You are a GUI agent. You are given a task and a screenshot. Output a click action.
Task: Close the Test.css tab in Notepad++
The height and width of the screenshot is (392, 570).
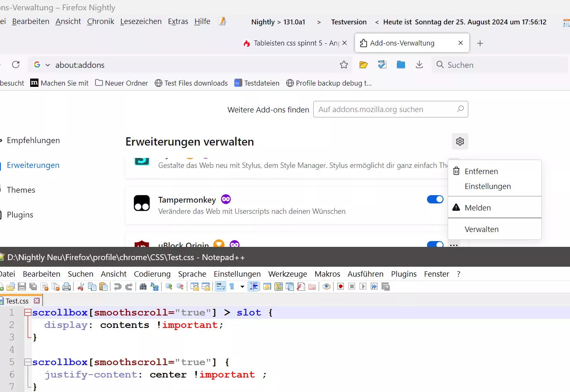click(x=37, y=301)
